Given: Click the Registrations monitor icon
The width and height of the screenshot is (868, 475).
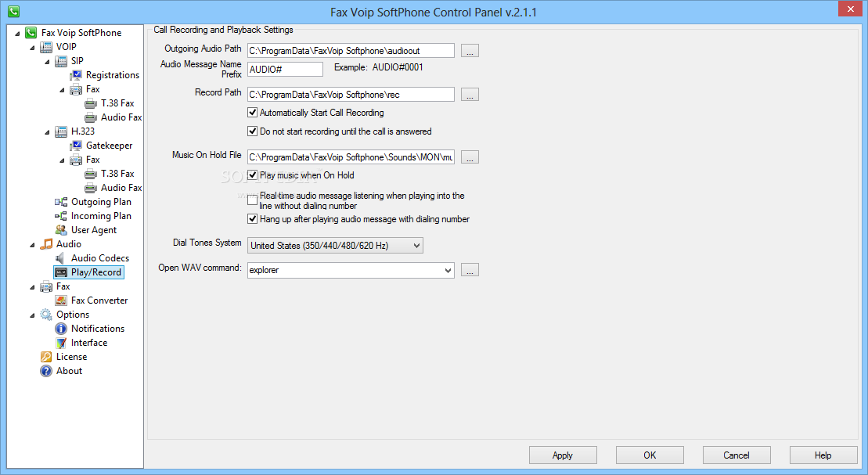Looking at the screenshot, I should (x=76, y=75).
